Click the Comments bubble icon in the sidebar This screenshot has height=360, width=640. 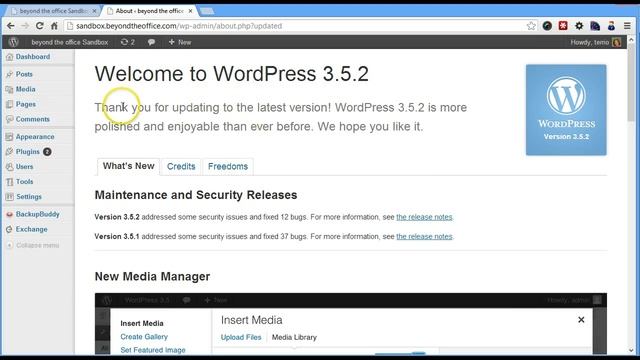[x=9, y=119]
